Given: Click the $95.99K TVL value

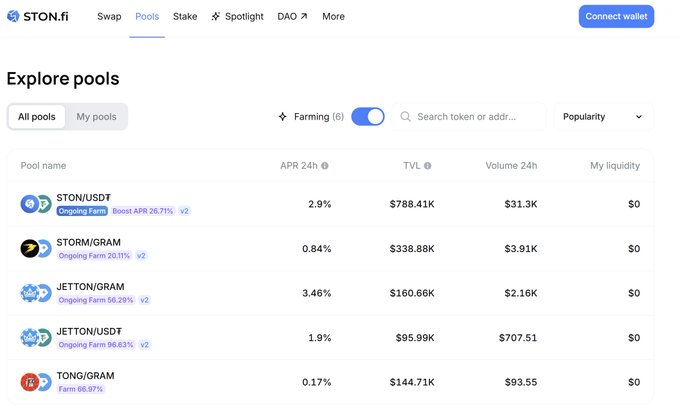Looking at the screenshot, I should pyautogui.click(x=415, y=337).
